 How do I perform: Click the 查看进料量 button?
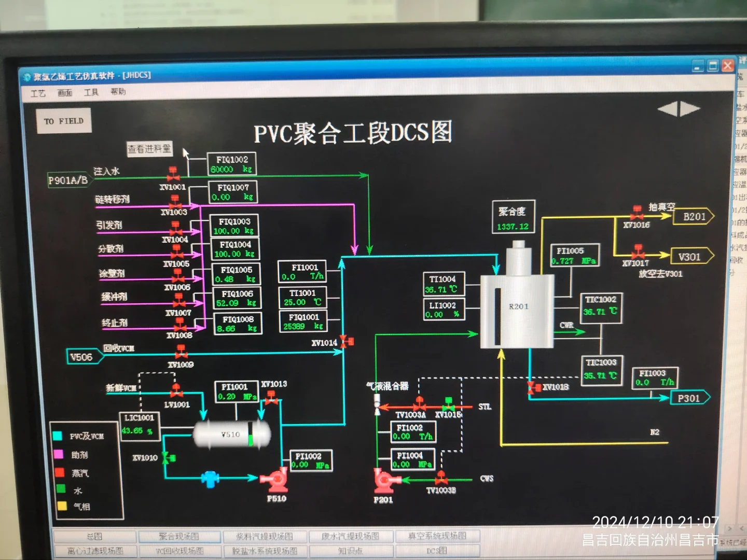pyautogui.click(x=149, y=149)
